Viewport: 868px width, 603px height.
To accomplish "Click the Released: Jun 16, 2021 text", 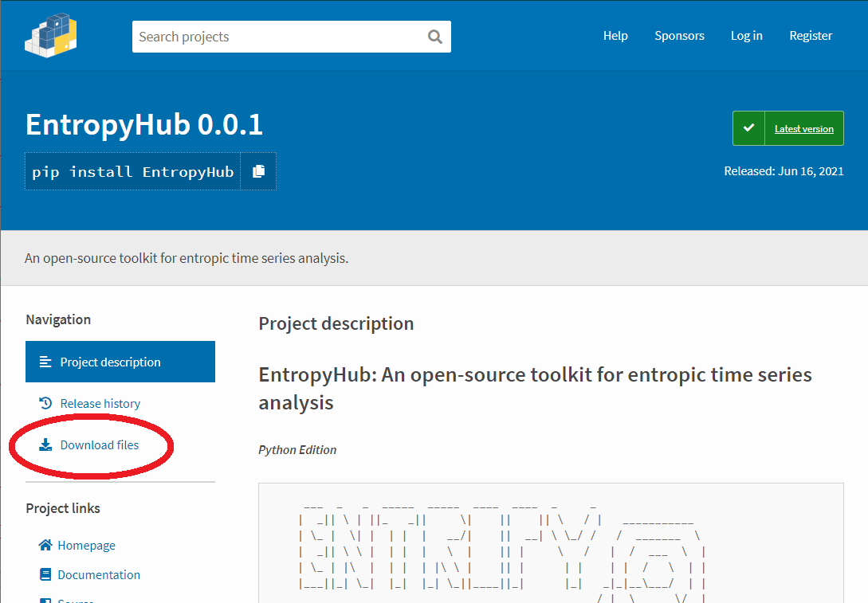I will point(784,171).
